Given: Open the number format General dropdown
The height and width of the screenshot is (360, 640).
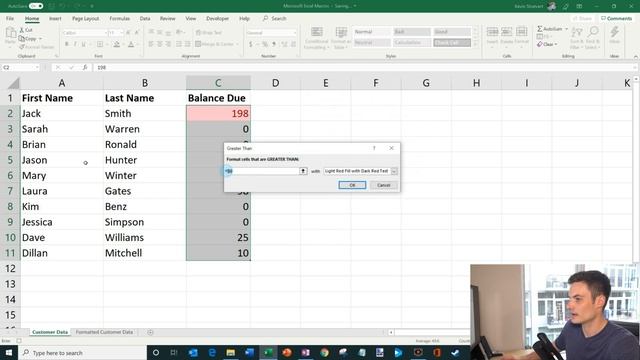Looking at the screenshot, I should point(294,33).
